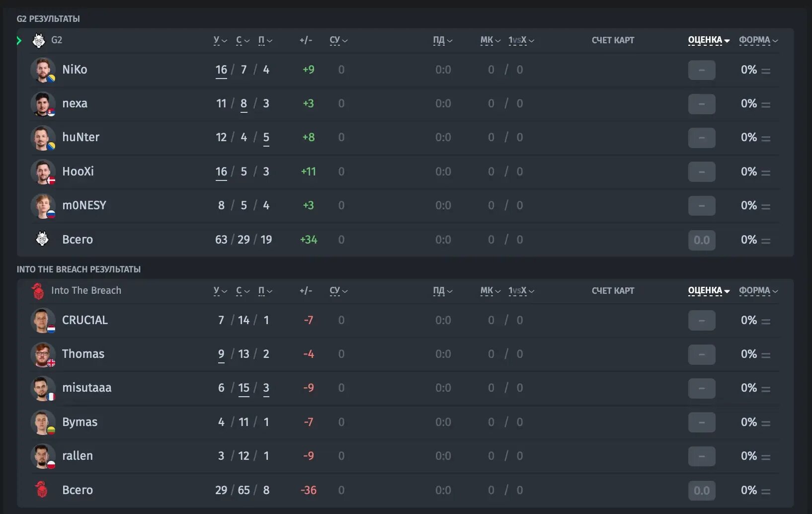
Task: Click rallen's player avatar
Action: point(43,456)
